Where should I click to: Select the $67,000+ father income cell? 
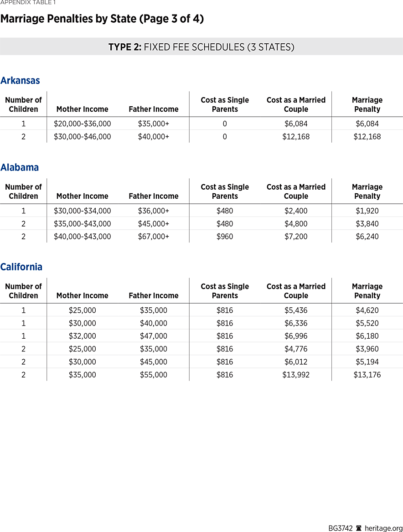[x=154, y=237]
